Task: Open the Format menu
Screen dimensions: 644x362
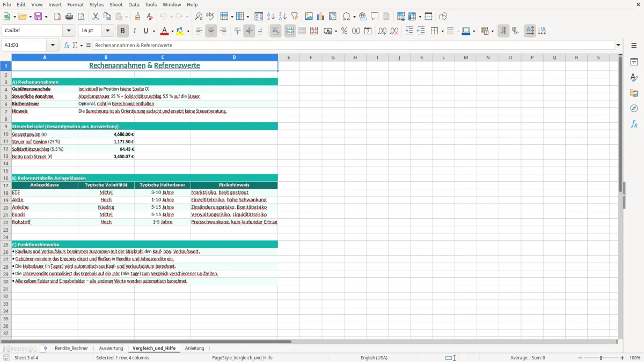Action: [75, 4]
